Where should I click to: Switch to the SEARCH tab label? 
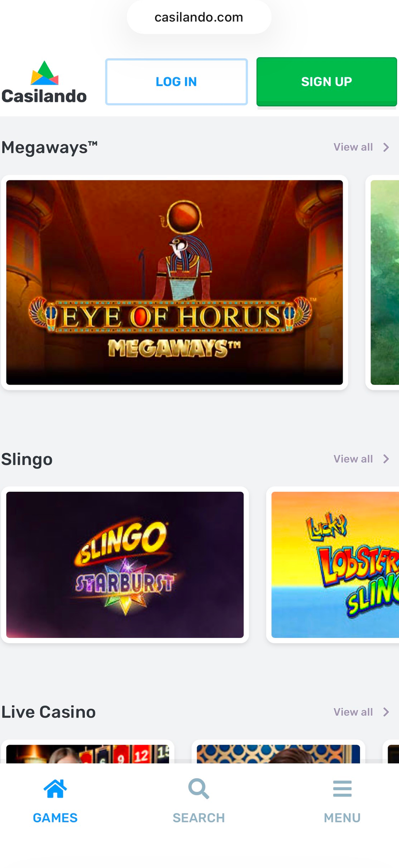(199, 818)
